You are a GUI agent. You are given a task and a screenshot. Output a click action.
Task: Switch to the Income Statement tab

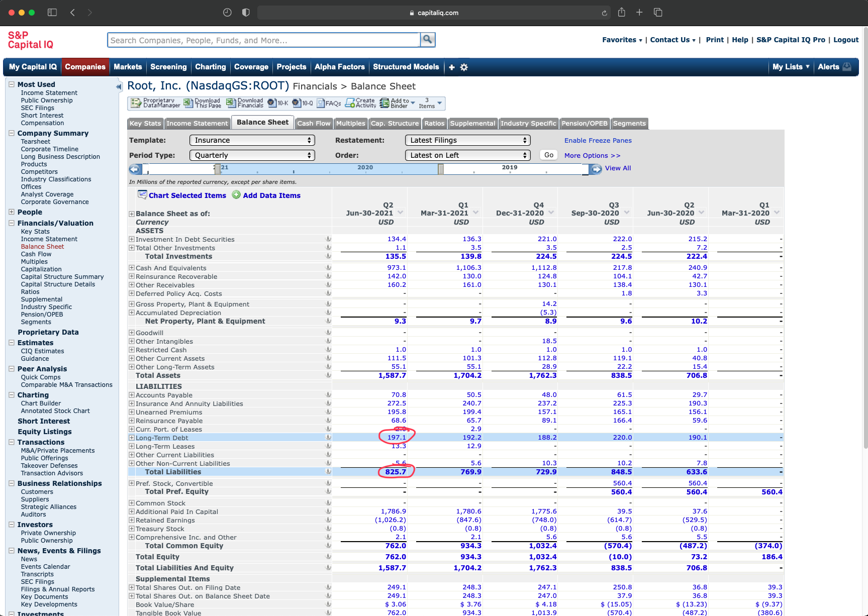pos(197,124)
